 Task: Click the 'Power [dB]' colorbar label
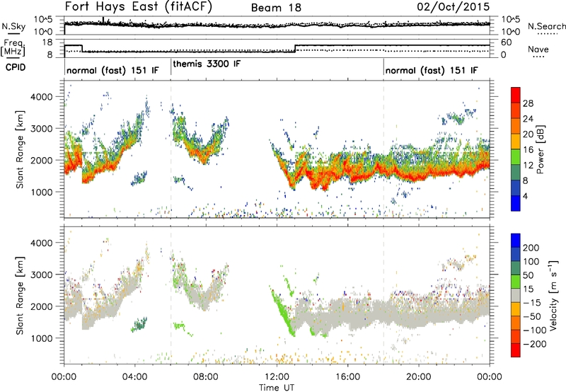tap(540, 149)
